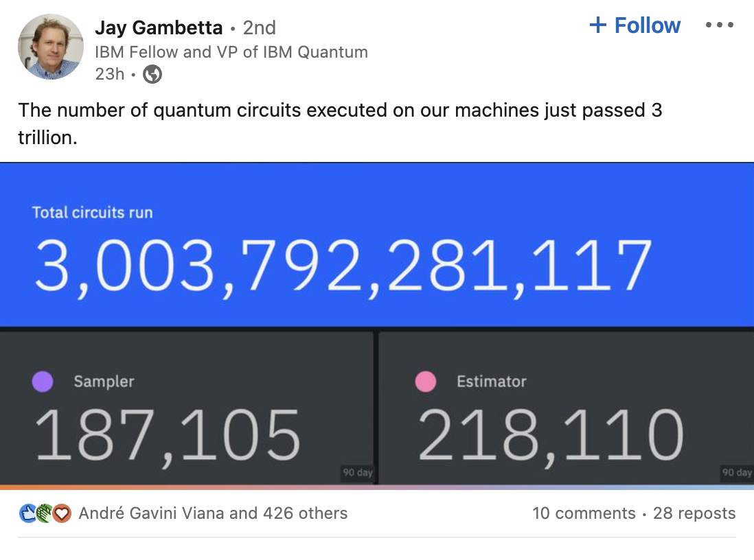View the 10 comments on the post
Viewport: 754px width, 560px height.
[584, 513]
